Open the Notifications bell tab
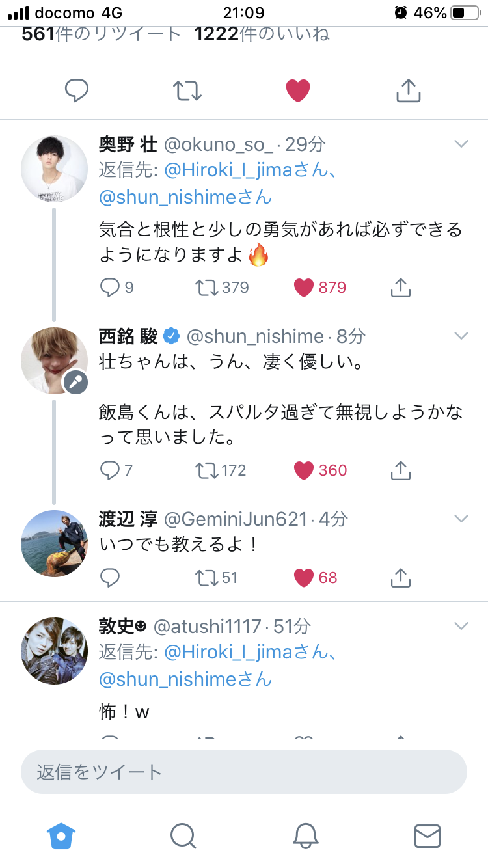 pyautogui.click(x=305, y=835)
